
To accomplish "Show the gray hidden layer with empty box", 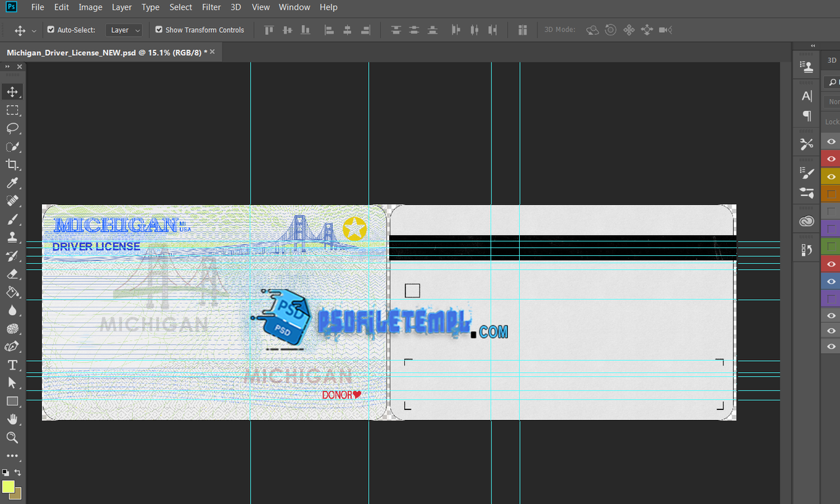I will 831,211.
